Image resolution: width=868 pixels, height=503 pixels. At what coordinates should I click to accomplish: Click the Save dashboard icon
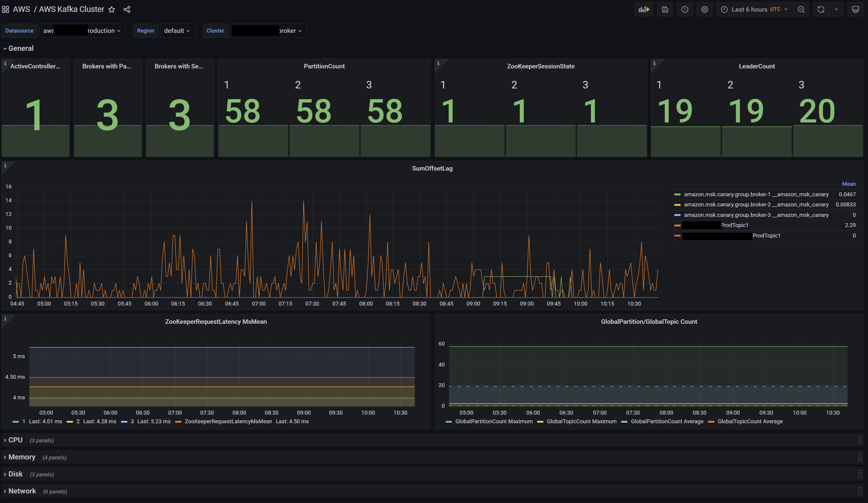tap(665, 9)
